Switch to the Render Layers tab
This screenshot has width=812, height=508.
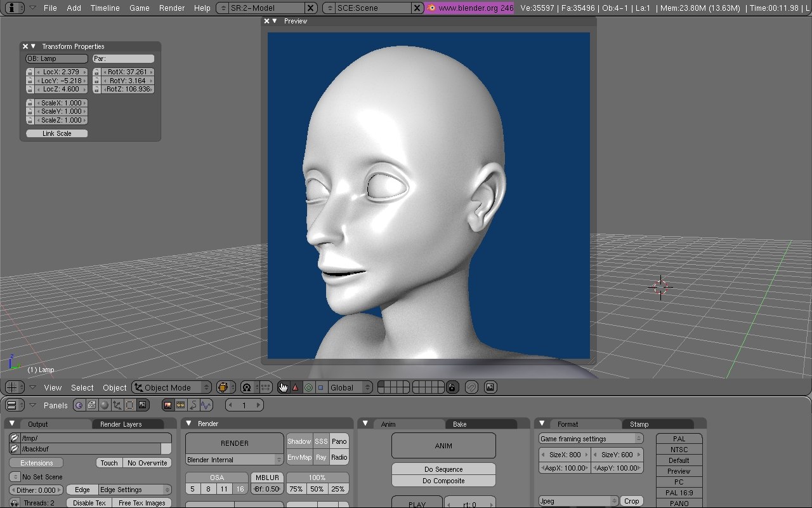tap(121, 424)
